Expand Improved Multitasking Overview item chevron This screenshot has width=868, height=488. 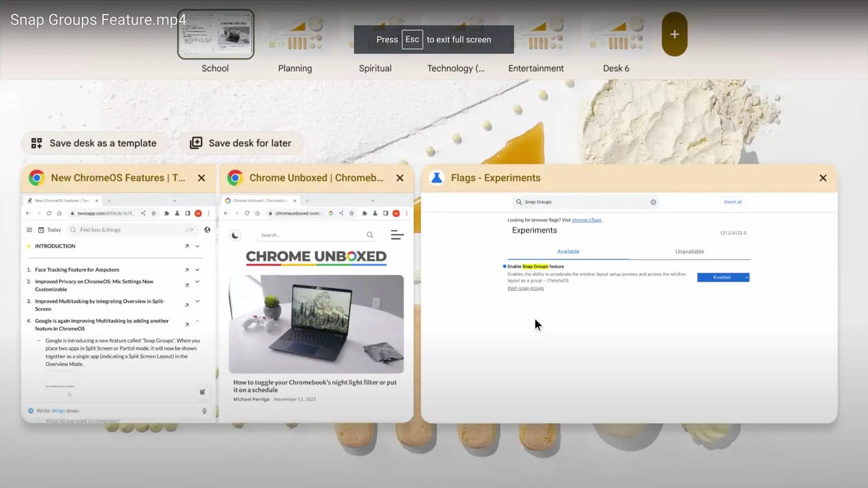198,301
